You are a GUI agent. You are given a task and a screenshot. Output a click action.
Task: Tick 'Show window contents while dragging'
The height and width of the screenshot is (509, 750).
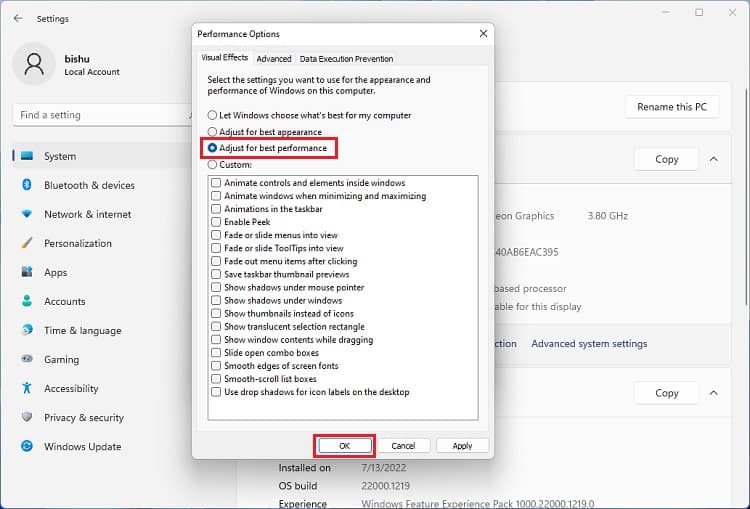coord(216,340)
